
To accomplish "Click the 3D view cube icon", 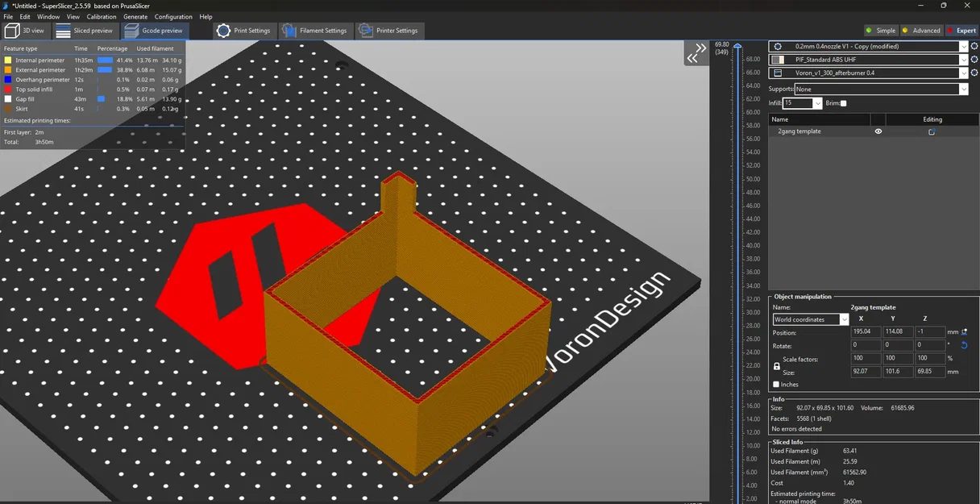I will (12, 31).
